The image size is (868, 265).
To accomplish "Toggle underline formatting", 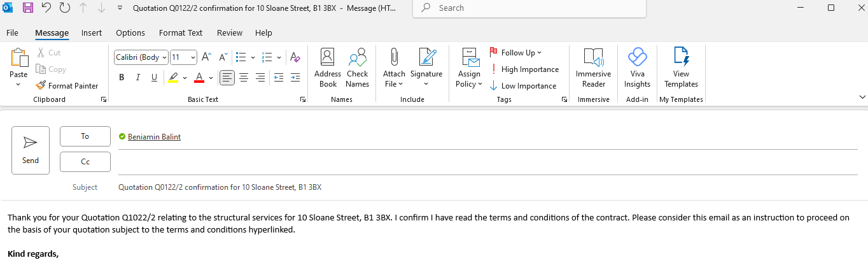I will pyautogui.click(x=154, y=77).
